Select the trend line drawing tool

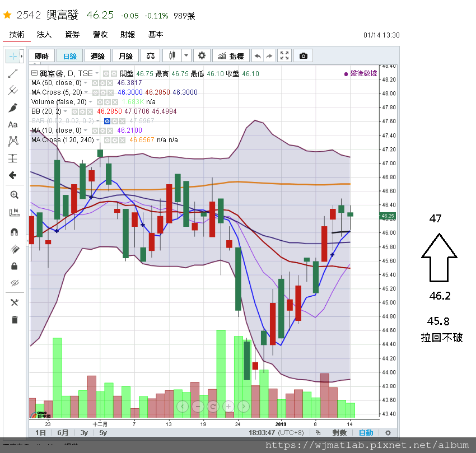tap(13, 73)
